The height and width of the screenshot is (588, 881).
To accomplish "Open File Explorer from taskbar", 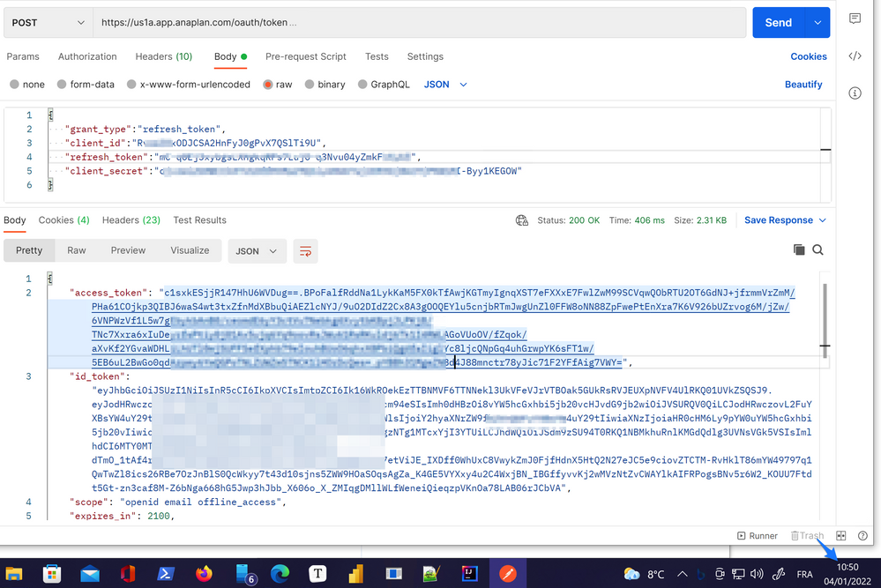I will pyautogui.click(x=14, y=573).
